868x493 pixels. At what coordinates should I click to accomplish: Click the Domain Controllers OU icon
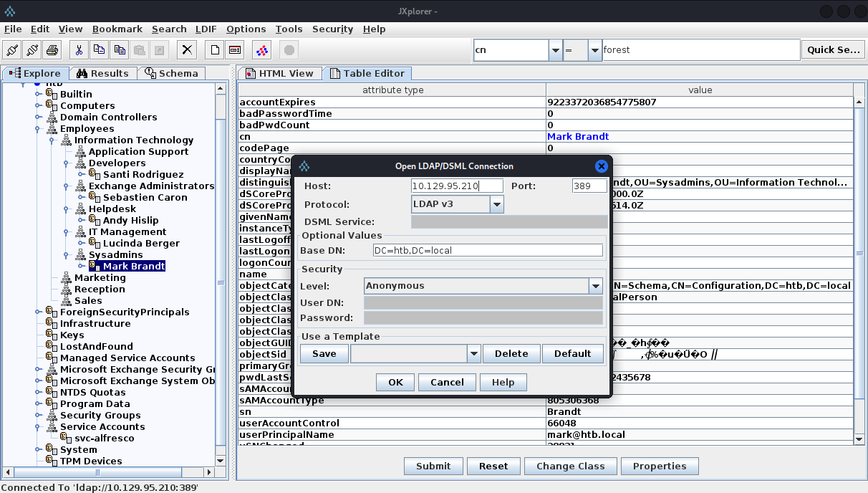pos(52,117)
